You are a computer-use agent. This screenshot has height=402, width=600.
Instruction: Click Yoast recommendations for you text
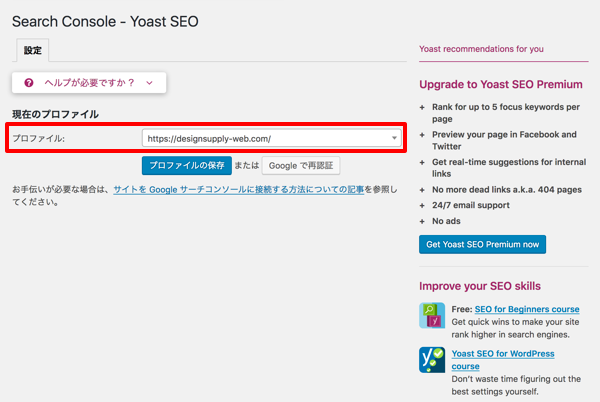pyautogui.click(x=481, y=49)
